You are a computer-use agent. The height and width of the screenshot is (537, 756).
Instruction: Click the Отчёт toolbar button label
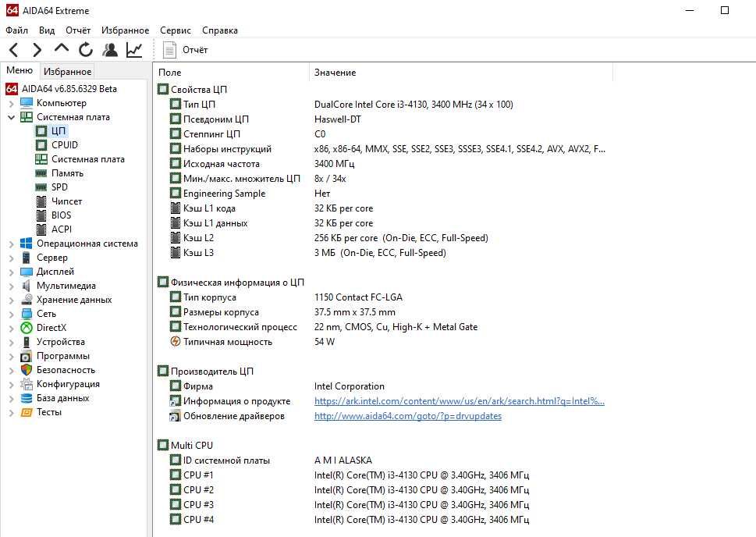pyautogui.click(x=195, y=50)
